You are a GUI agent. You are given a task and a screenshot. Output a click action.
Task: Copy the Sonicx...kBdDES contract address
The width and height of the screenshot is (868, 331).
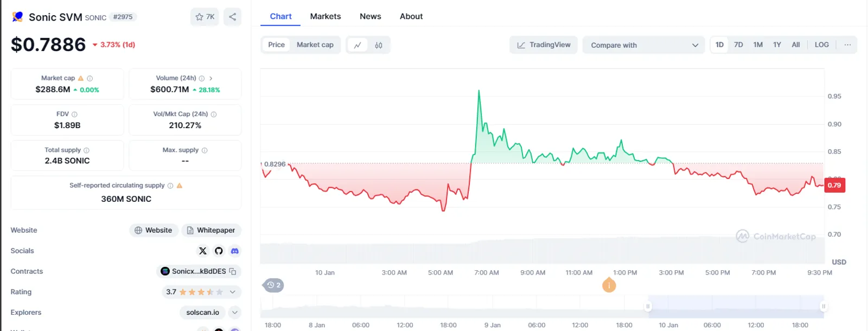point(233,271)
